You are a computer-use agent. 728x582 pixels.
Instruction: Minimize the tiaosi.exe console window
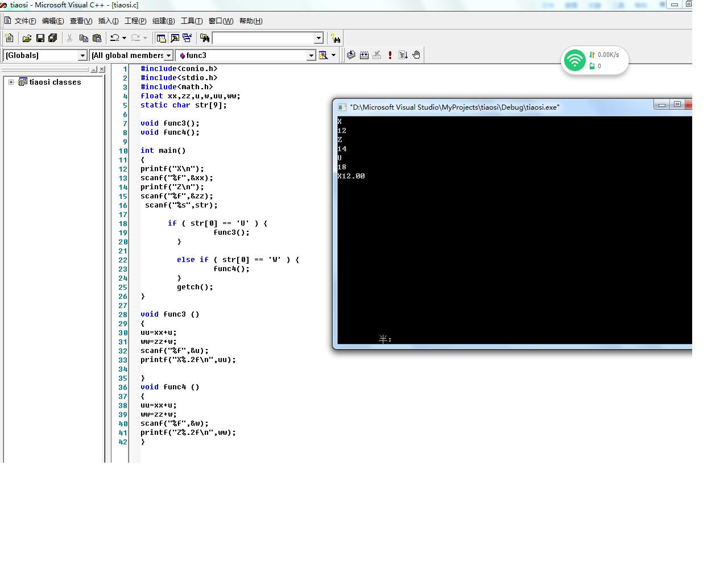[661, 105]
